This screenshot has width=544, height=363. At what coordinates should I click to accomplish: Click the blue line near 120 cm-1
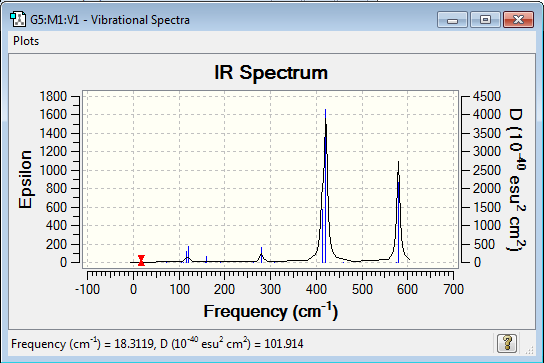point(188,254)
